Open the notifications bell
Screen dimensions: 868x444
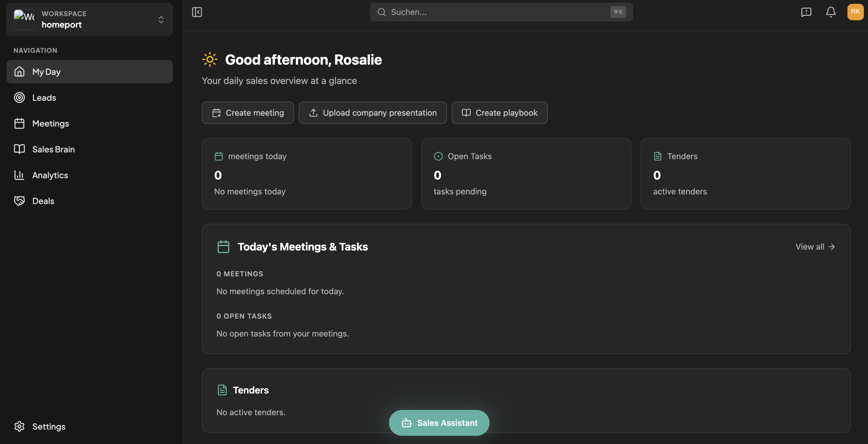831,12
